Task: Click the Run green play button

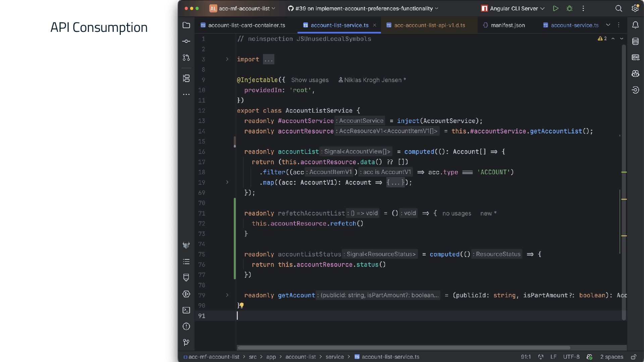Action: pyautogui.click(x=555, y=8)
